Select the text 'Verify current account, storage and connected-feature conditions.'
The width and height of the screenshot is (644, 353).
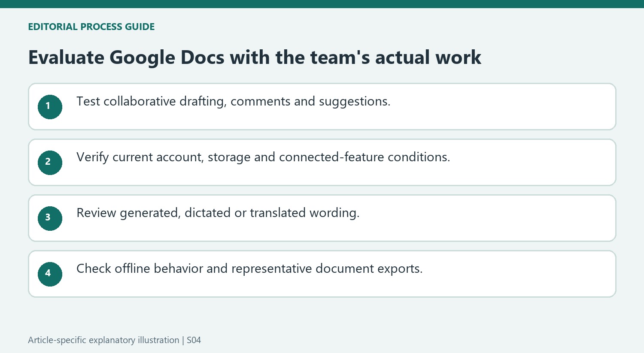(263, 157)
